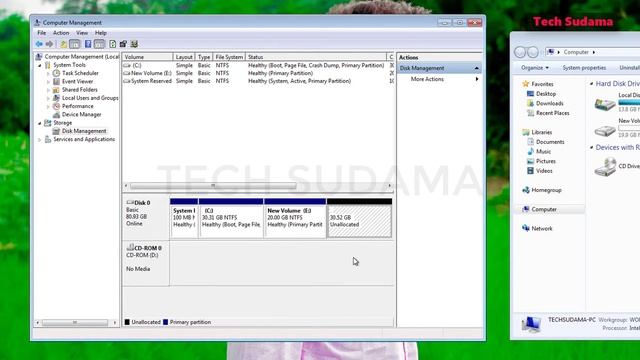
Task: Click the Properties toolbar icon
Action: coord(123,44)
